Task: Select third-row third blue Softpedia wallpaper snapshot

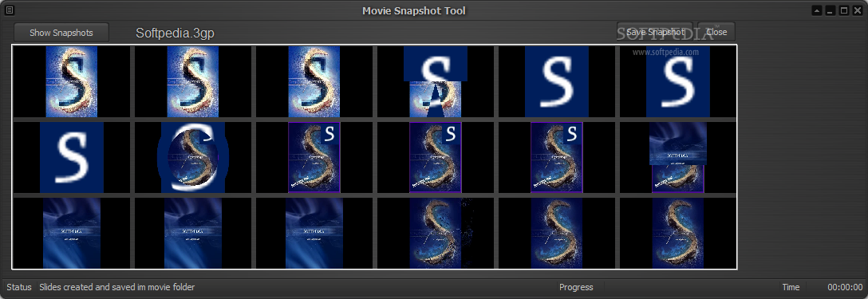Action: [314, 233]
